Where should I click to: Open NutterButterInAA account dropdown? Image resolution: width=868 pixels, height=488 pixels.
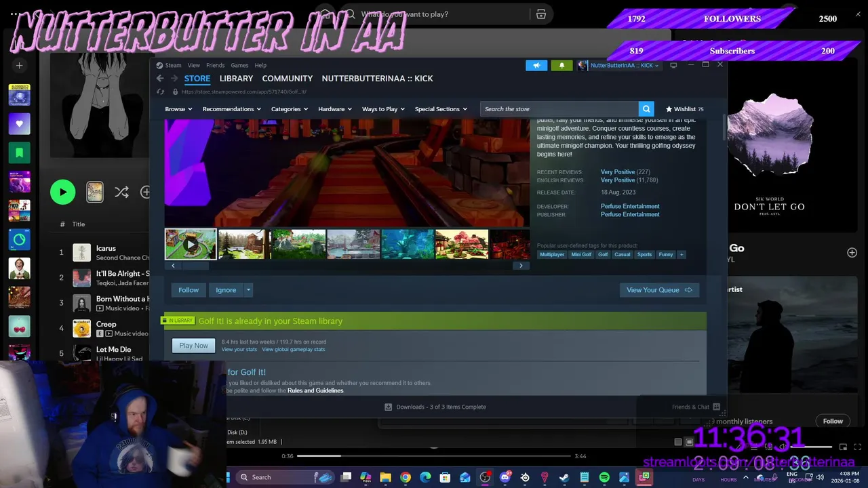pyautogui.click(x=618, y=66)
